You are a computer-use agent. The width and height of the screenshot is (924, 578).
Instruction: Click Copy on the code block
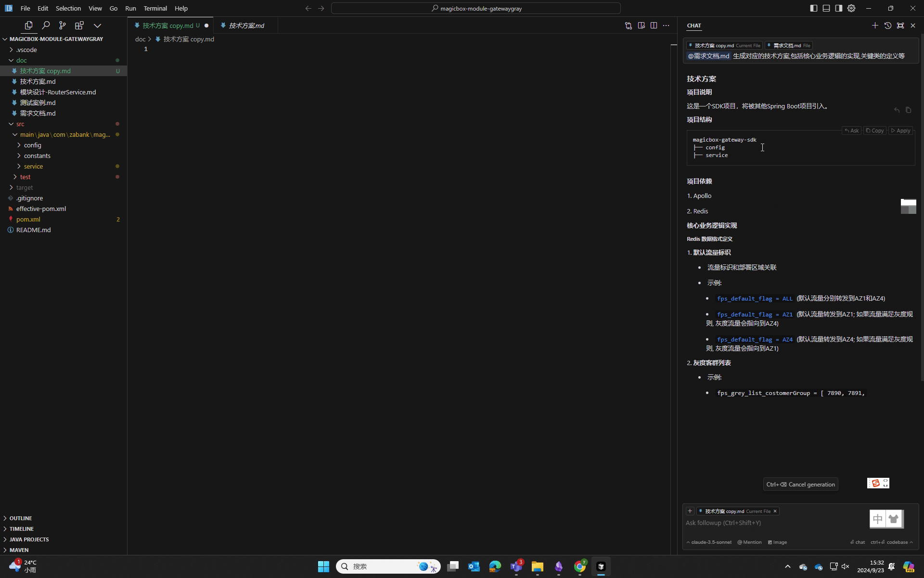point(875,131)
